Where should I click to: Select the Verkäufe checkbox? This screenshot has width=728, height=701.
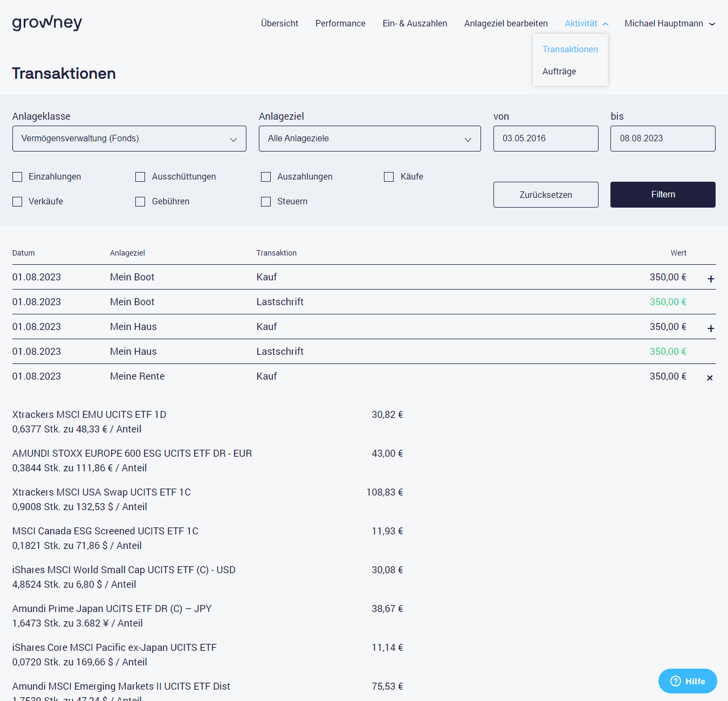coord(17,202)
